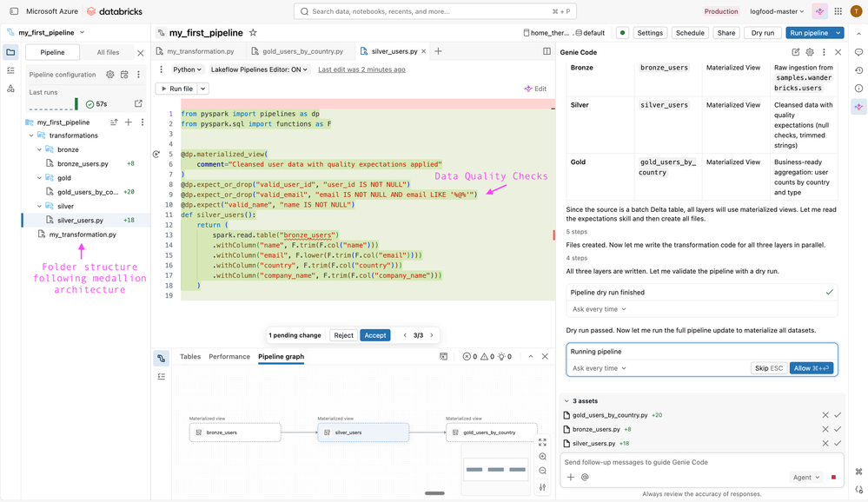Open logfood-master workspace dropdown
Viewport: 868px width, 502px height.
point(777,11)
